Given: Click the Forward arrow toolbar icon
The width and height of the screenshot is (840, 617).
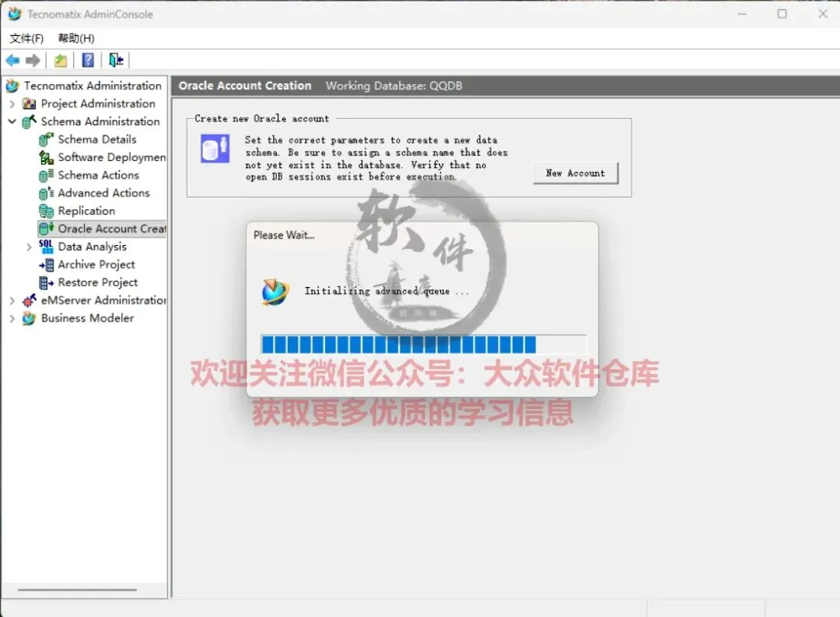Looking at the screenshot, I should [x=33, y=60].
